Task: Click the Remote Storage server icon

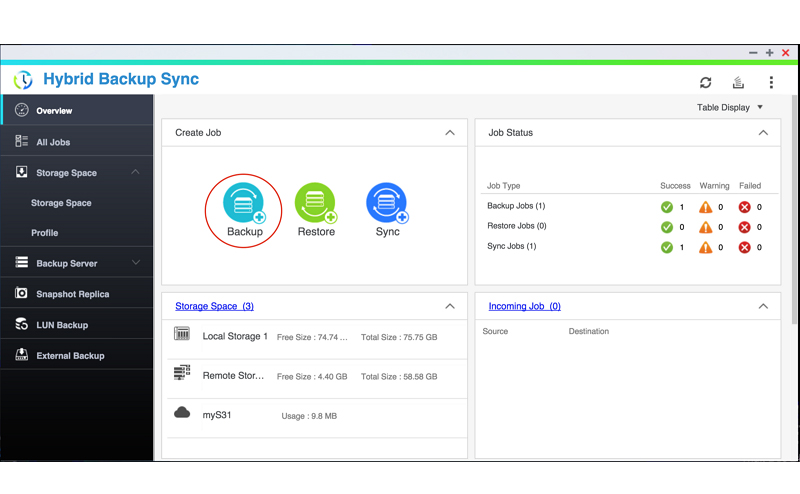Action: click(182, 373)
